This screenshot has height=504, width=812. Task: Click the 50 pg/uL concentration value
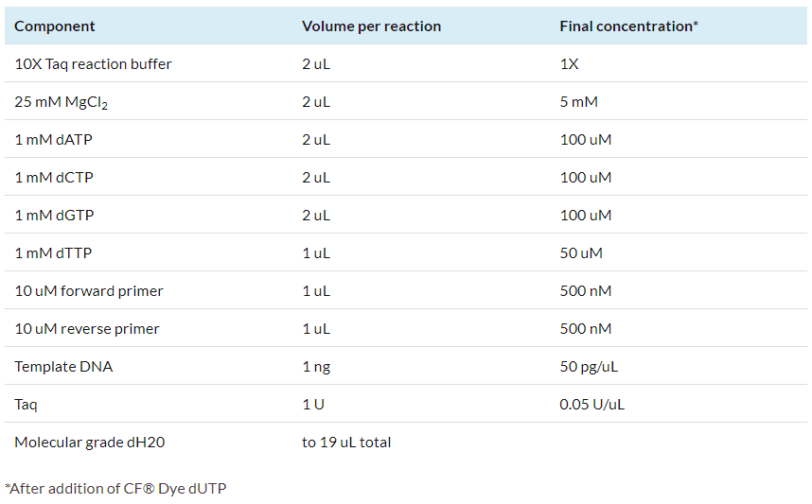tap(589, 367)
